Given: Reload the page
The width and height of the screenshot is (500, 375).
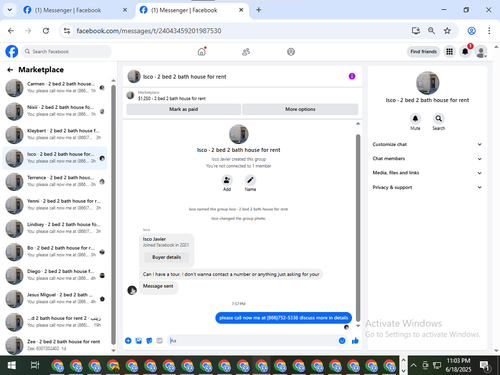Looking at the screenshot, I should pos(46,31).
